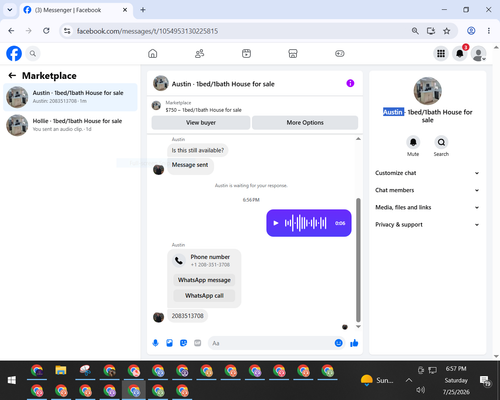Mute this conversation with the bell
This screenshot has width=500, height=400.
point(413,142)
